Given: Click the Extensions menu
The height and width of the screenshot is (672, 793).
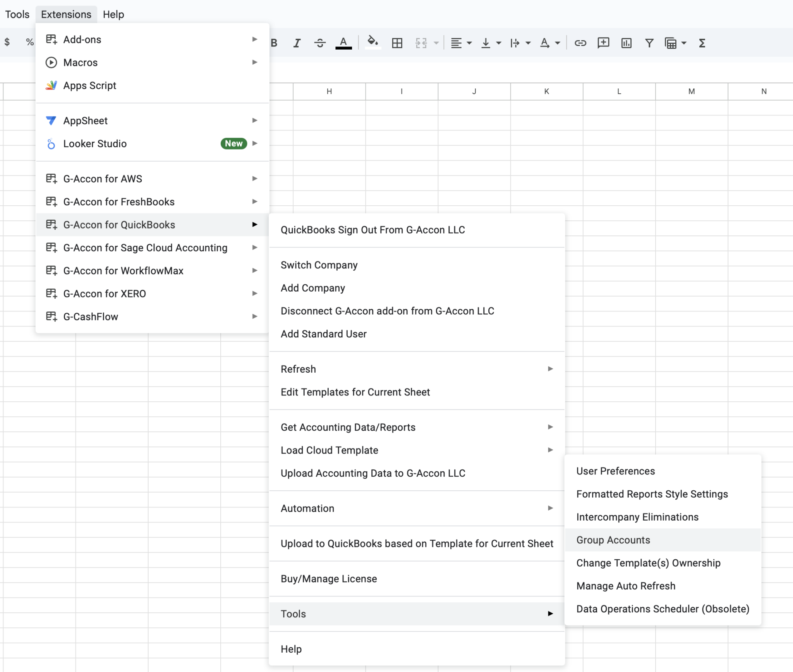Looking at the screenshot, I should click(66, 14).
